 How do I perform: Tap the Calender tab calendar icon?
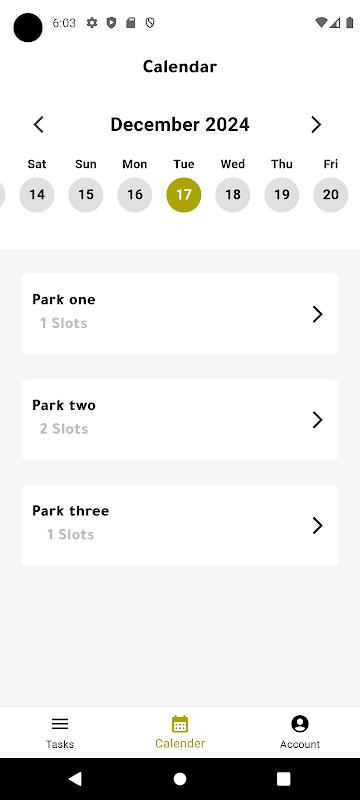pyautogui.click(x=180, y=723)
